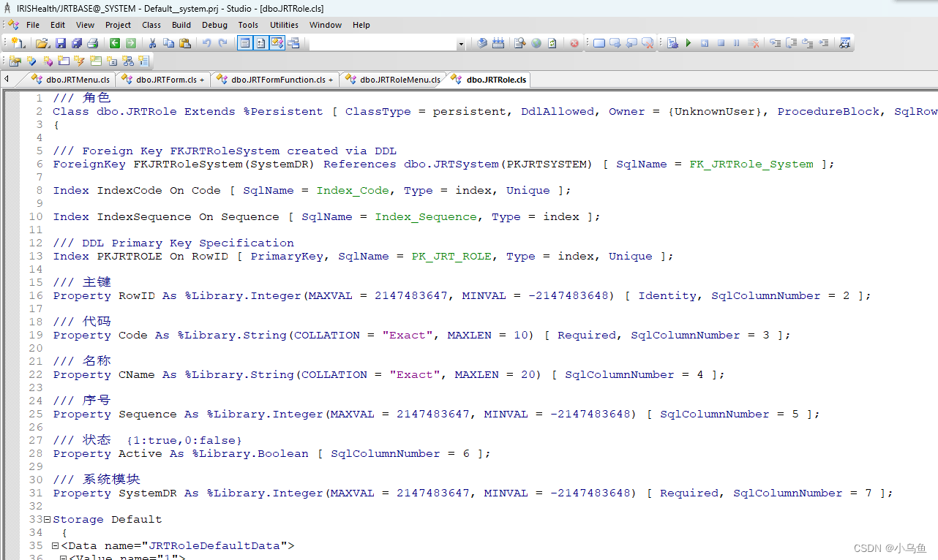Click the Class Definition wizard icon
Viewport: 938px width, 560px height.
coord(15,61)
